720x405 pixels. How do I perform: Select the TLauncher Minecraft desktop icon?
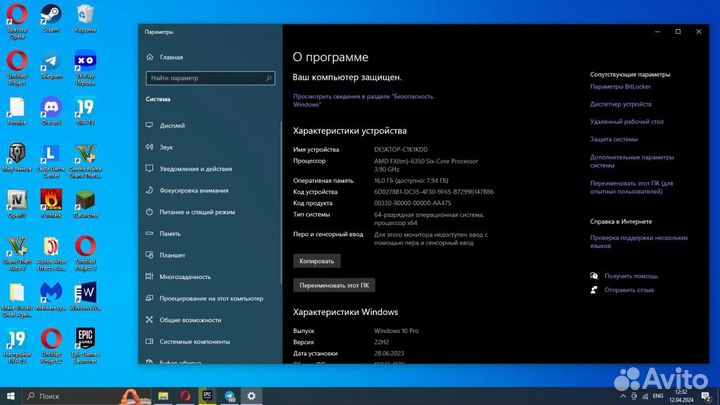click(85, 204)
